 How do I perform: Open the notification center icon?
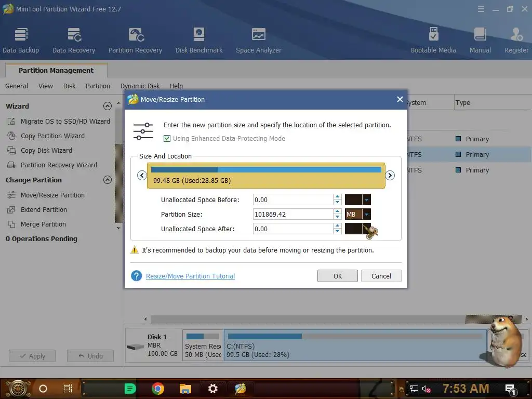click(511, 389)
